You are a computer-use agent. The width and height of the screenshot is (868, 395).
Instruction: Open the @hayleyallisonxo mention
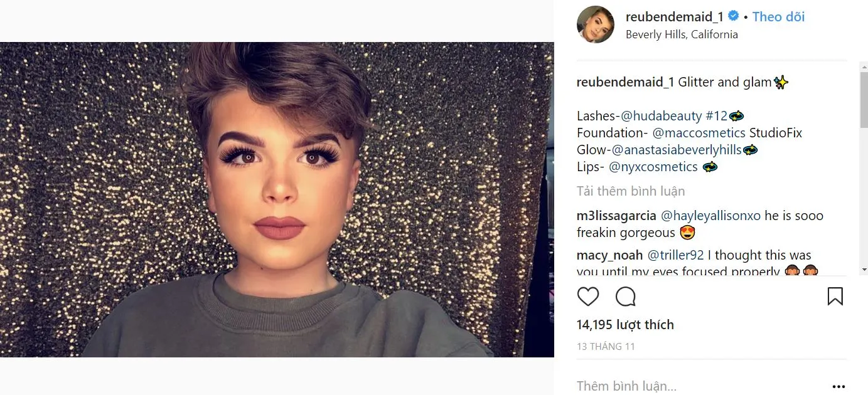710,216
